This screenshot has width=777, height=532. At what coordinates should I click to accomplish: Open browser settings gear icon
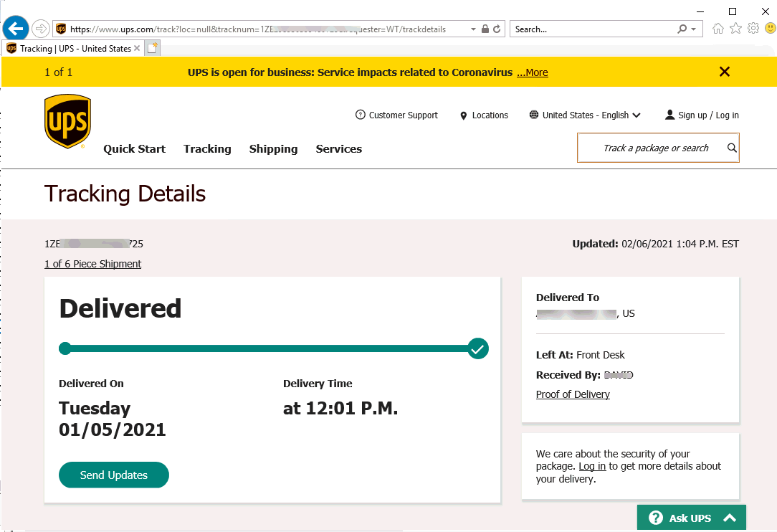point(753,29)
